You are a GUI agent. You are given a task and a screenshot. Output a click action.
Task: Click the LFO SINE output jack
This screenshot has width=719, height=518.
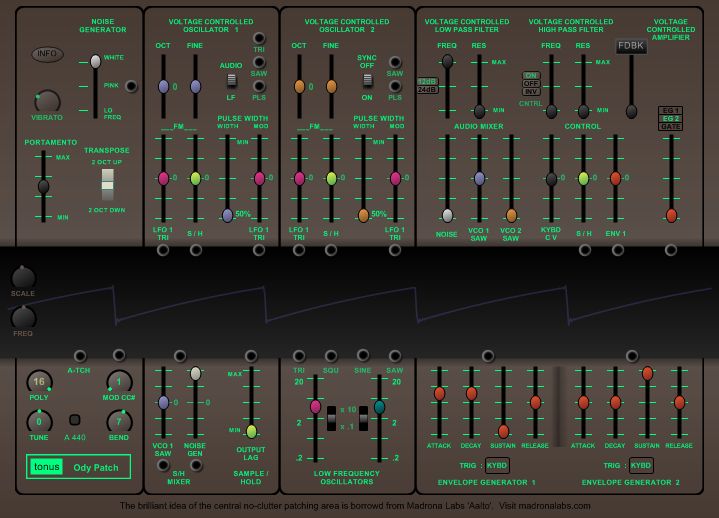click(363, 355)
